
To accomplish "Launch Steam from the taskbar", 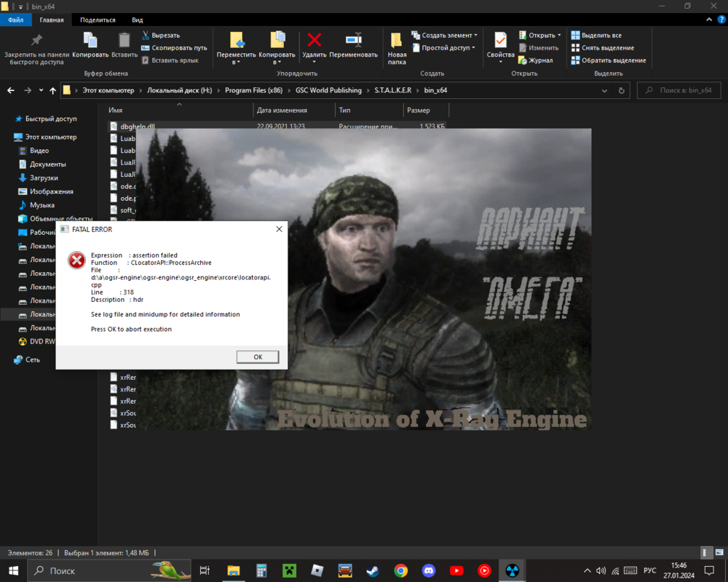I will click(373, 571).
